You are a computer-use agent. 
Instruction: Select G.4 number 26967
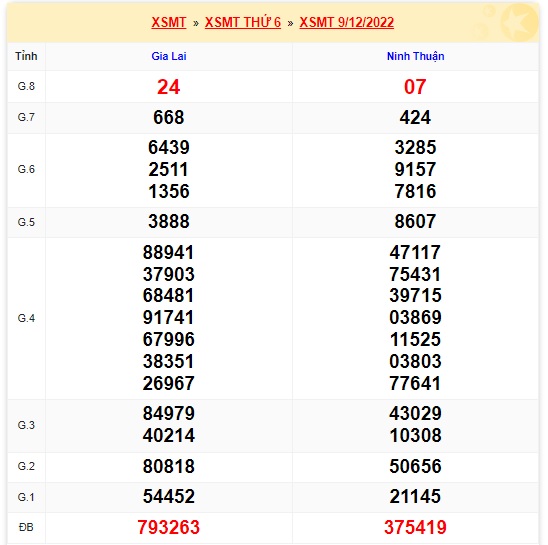(168, 383)
